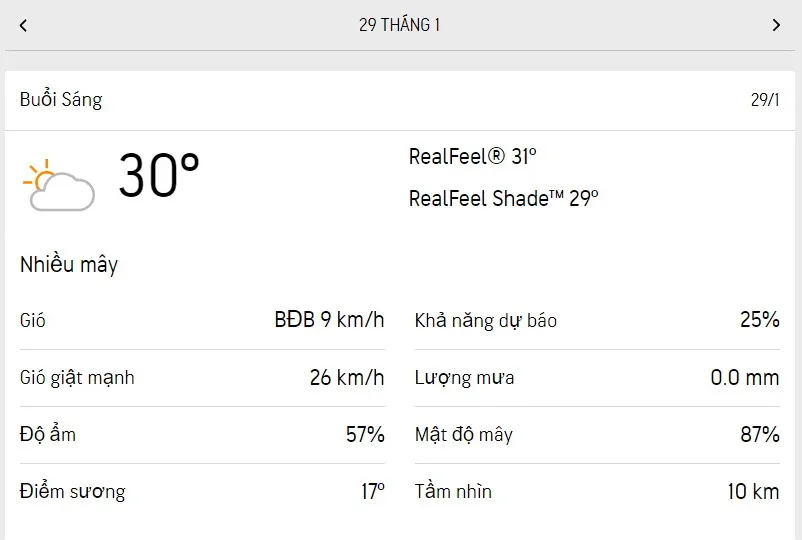Click the Buổi Sáng section title
The image size is (802, 540).
click(61, 100)
